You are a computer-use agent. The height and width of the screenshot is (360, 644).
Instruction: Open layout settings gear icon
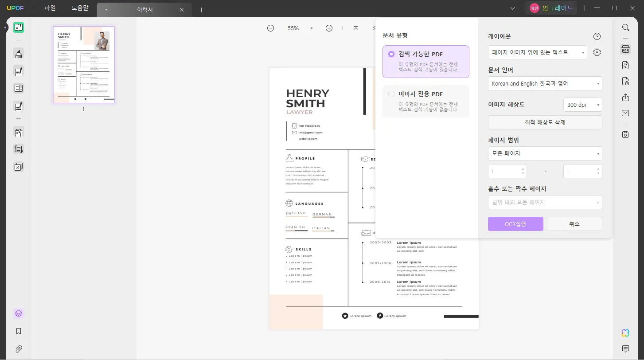[x=597, y=52]
